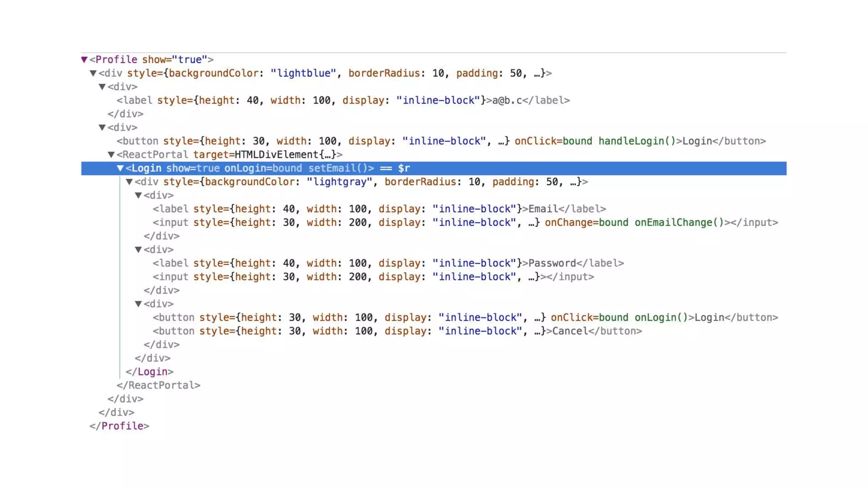Collapse the div containing onLogin button
Image resolution: width=868 pixels, height=488 pixels.
pos(138,304)
